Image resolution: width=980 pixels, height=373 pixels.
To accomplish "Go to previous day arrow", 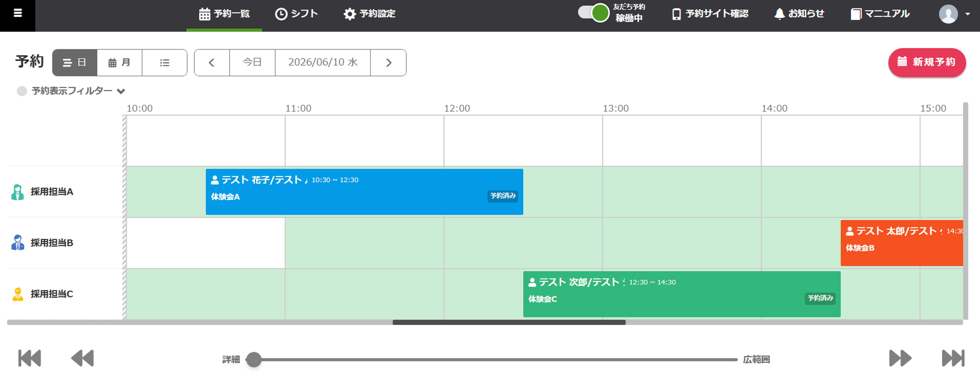I will (212, 62).
